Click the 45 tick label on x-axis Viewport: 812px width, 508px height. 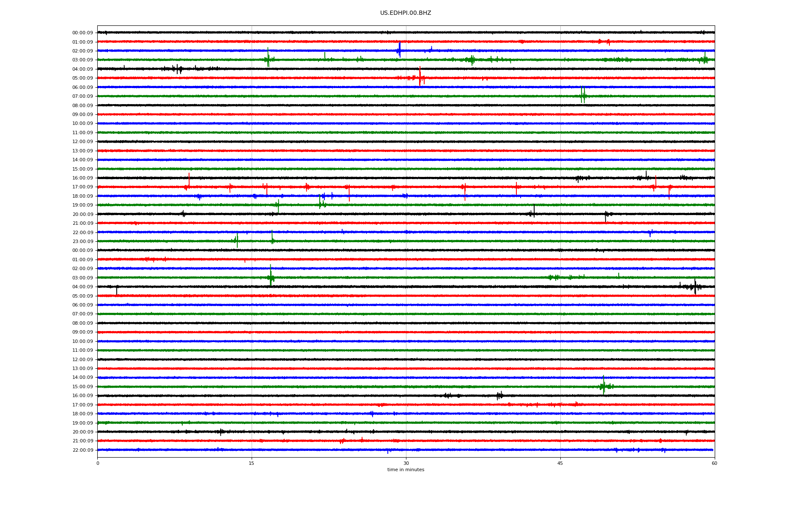pyautogui.click(x=560, y=463)
